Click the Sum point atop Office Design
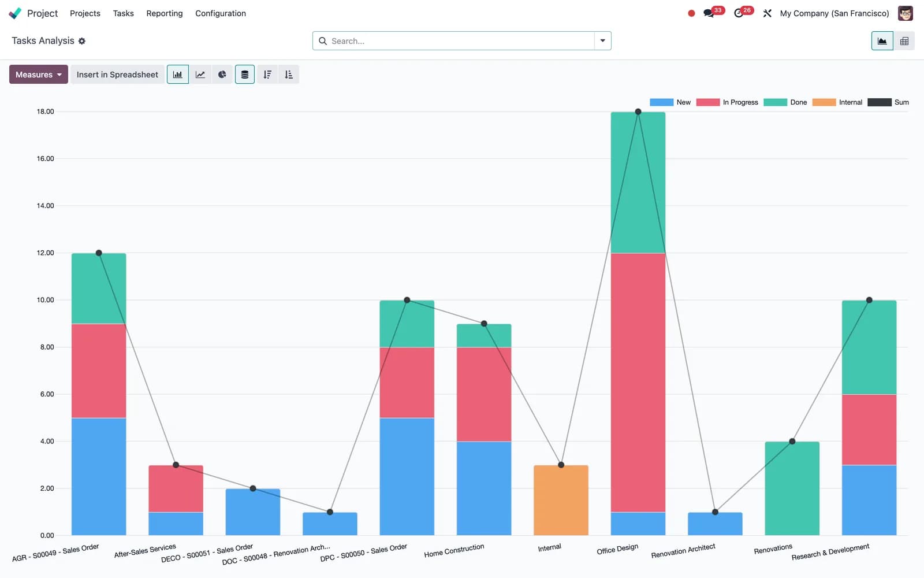 point(638,112)
